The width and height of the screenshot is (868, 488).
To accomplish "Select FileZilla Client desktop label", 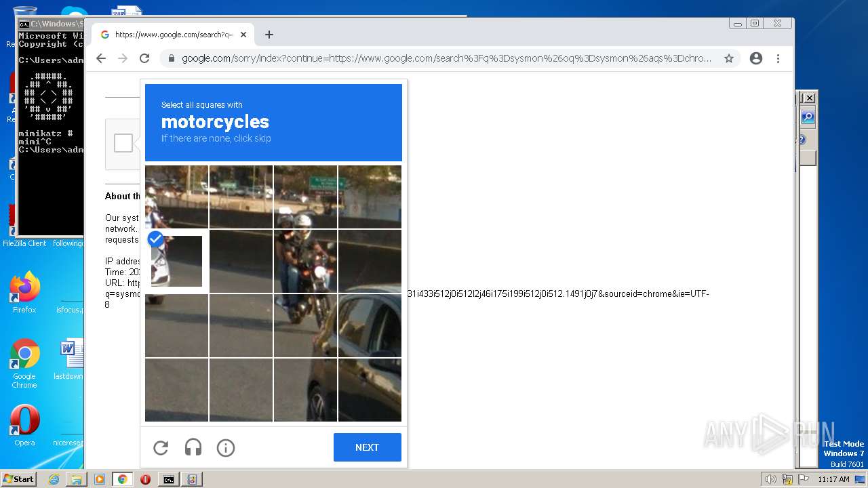I will click(24, 243).
